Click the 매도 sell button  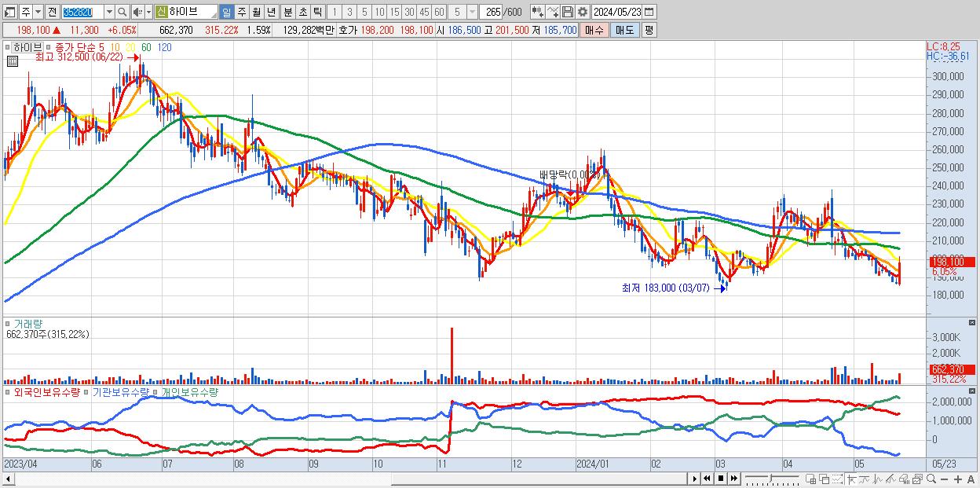(624, 30)
